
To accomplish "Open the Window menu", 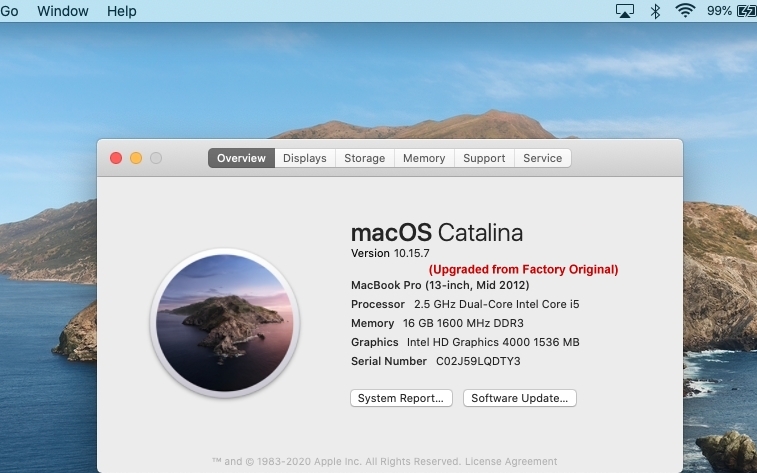I will coord(63,11).
